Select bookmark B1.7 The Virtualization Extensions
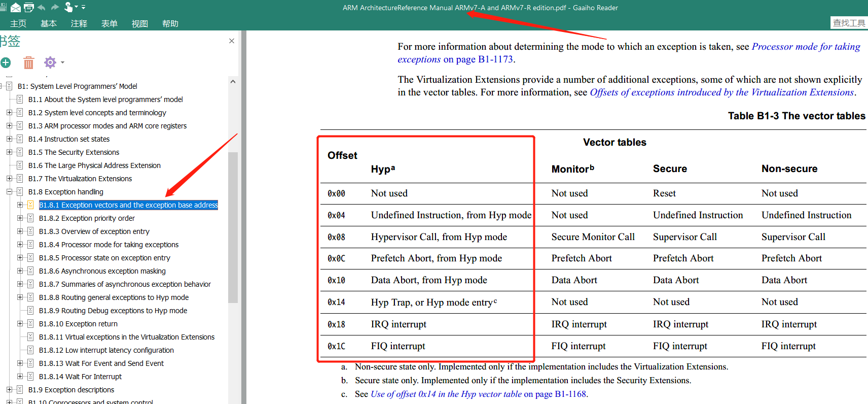Viewport: 868px width, 404px height. coord(80,179)
